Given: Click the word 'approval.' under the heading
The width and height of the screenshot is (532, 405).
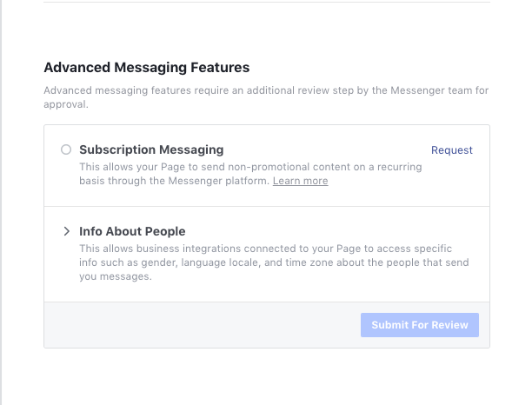Looking at the screenshot, I should [66, 104].
